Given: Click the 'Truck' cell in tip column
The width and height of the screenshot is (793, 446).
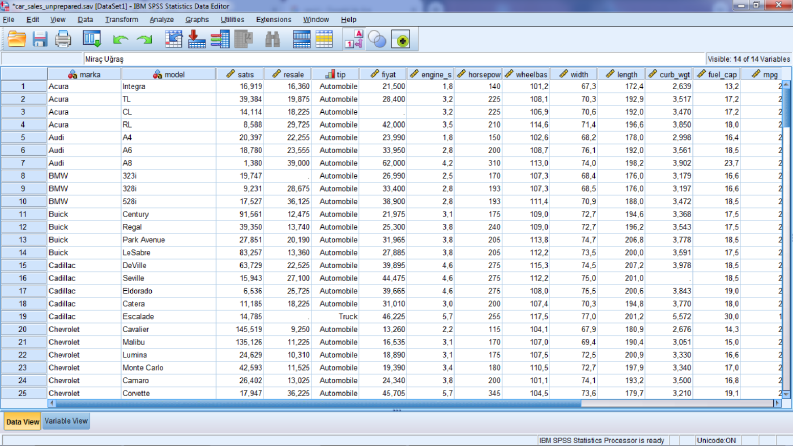Looking at the screenshot, I should click(335, 317).
